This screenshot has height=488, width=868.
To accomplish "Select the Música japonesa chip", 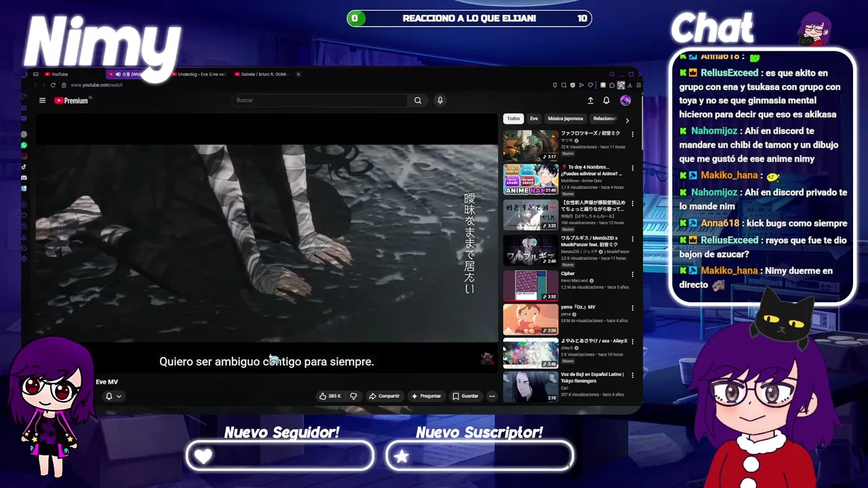I will [x=566, y=119].
